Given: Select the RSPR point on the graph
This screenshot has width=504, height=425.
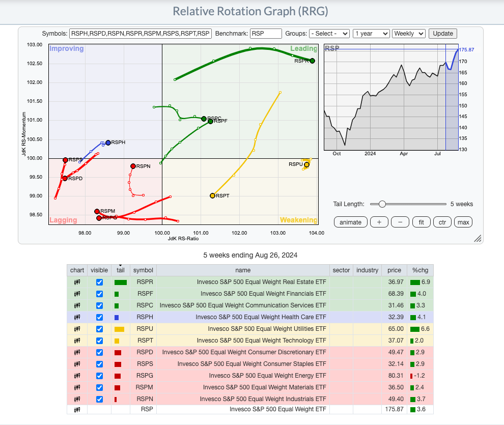Looking at the screenshot, I should pos(312,61).
